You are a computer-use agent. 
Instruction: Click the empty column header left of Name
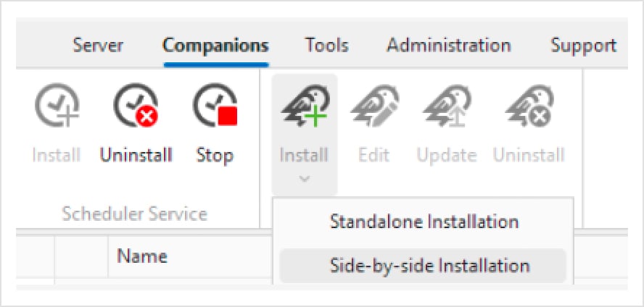click(x=81, y=256)
